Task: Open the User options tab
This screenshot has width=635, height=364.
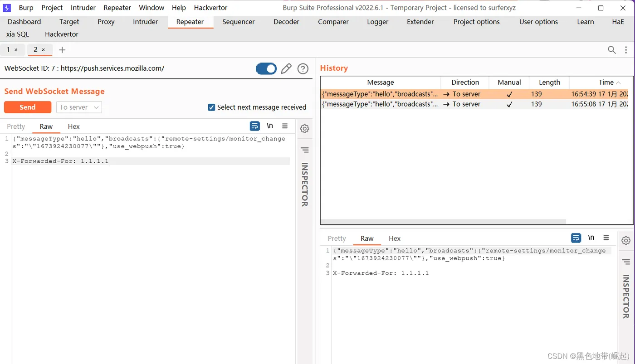Action: [538, 22]
